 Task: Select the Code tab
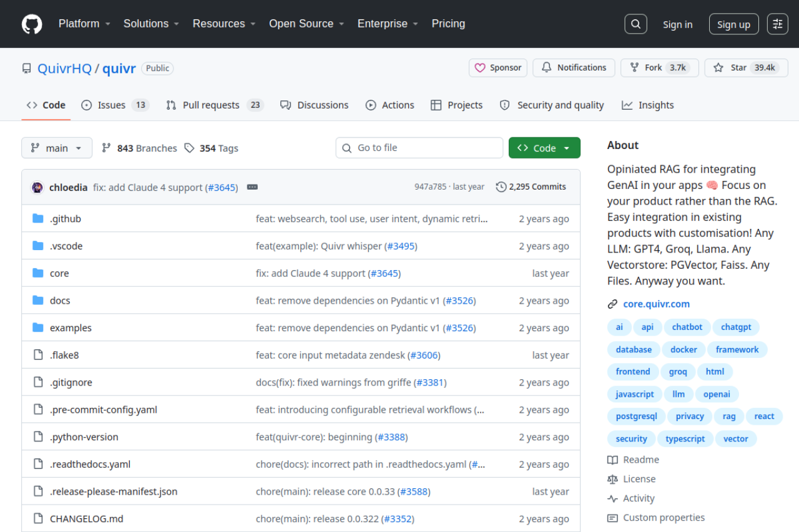click(46, 105)
